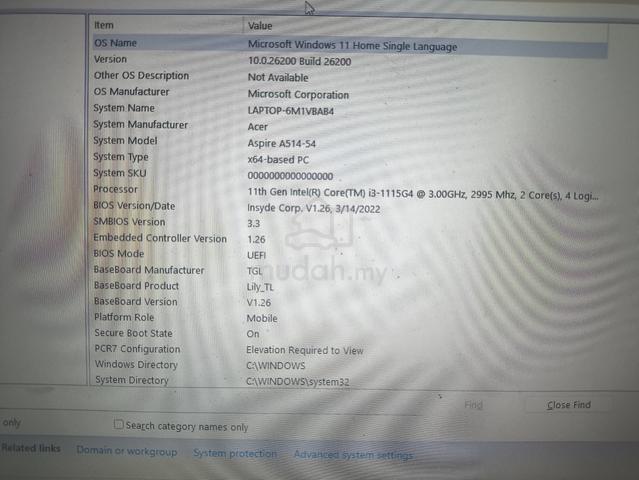Click the Microsoft Corporation value
Screen dimensions: 639x480
point(298,95)
